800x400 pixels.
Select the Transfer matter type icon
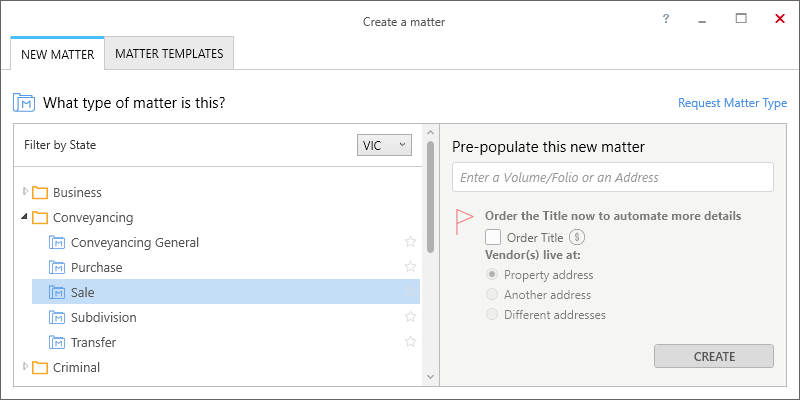click(x=57, y=342)
